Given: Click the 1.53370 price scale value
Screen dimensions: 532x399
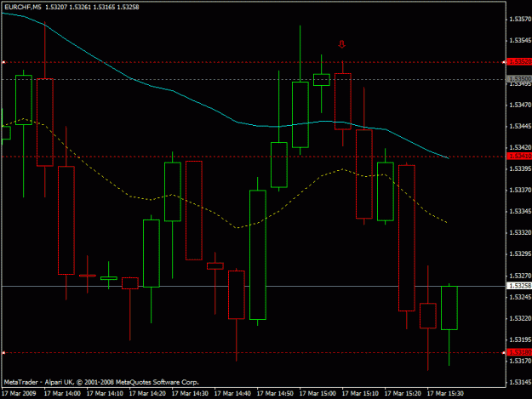Looking at the screenshot, I should pyautogui.click(x=520, y=190).
